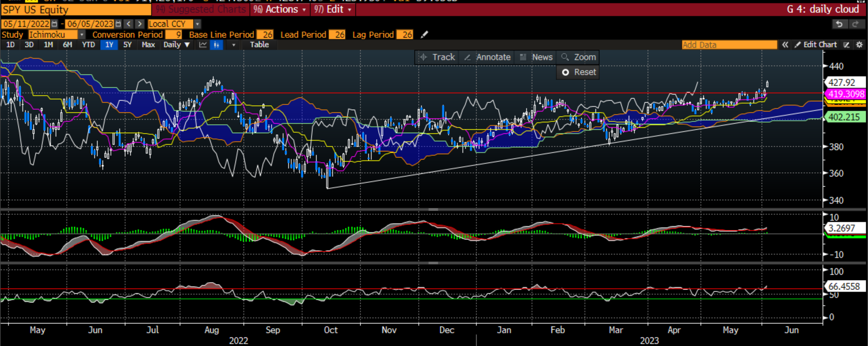Click the Edit Chart button
This screenshot has width=868, height=346.
(816, 45)
